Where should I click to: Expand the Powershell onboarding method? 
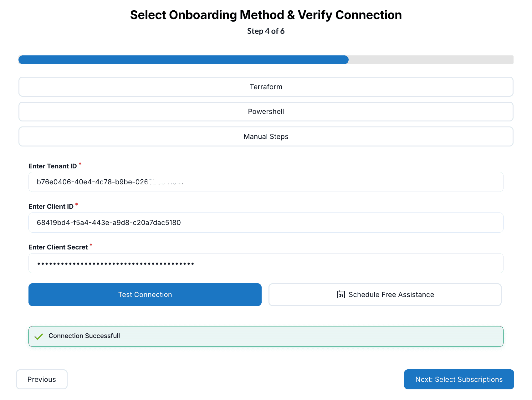[266, 112]
